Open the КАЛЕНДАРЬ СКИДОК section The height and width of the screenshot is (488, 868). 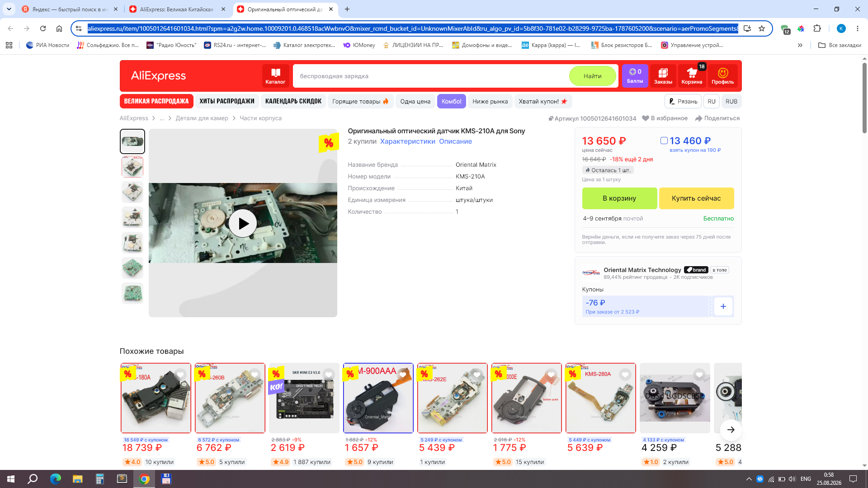coord(293,101)
